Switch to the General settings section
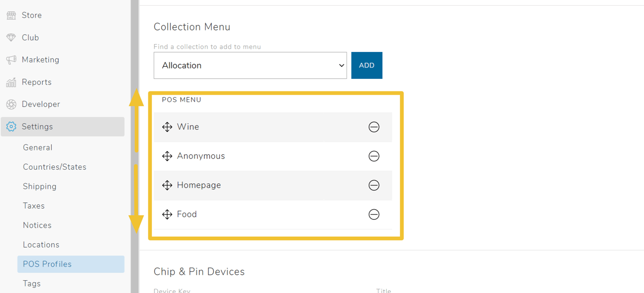Viewport: 644px width, 293px height. [37, 147]
